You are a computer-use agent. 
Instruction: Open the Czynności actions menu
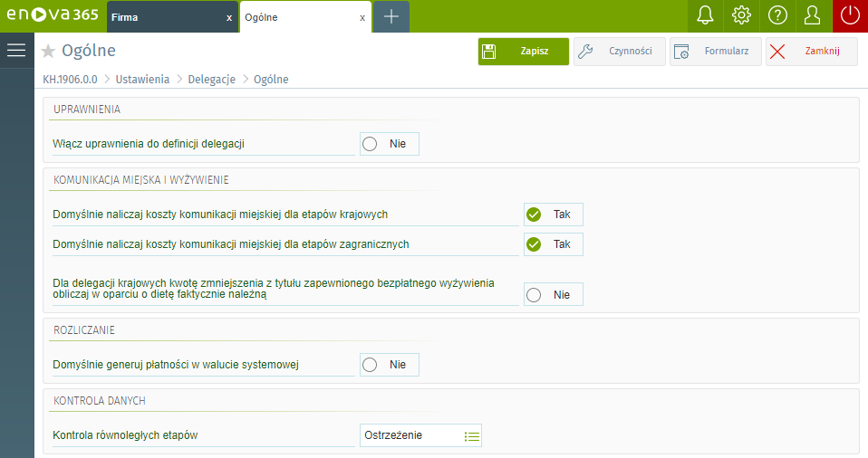click(619, 52)
